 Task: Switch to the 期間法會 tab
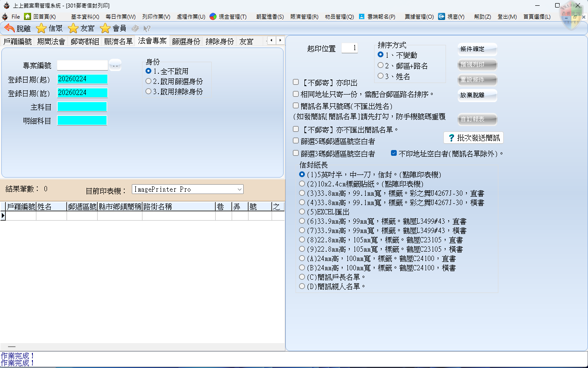click(x=51, y=41)
